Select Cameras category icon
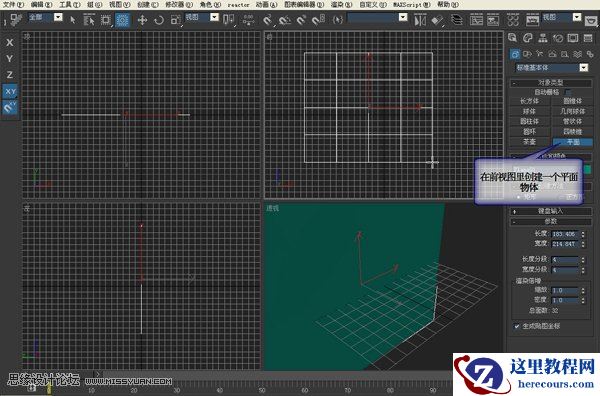 click(x=552, y=54)
